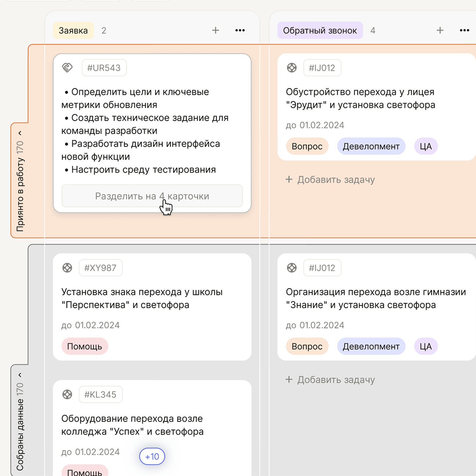Collapse the Собраны данные lane
The height and width of the screenshot is (476, 476).
pyautogui.click(x=20, y=375)
